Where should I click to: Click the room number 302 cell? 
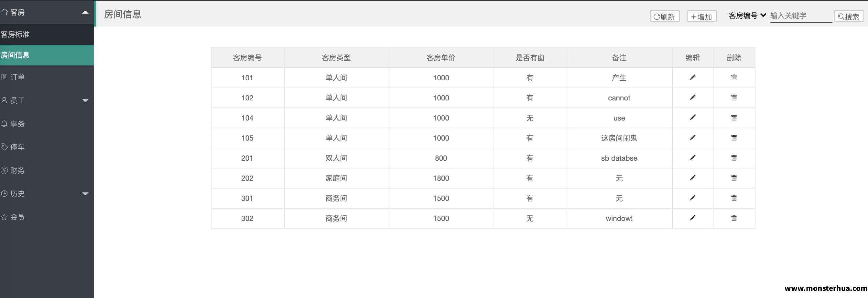(247, 218)
